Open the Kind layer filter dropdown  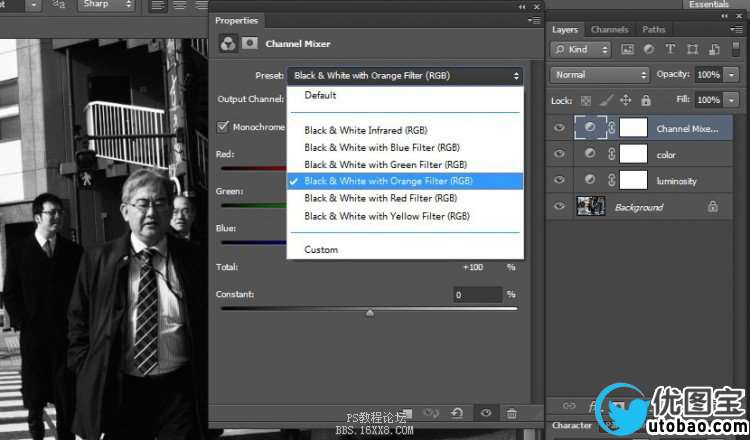pos(581,49)
